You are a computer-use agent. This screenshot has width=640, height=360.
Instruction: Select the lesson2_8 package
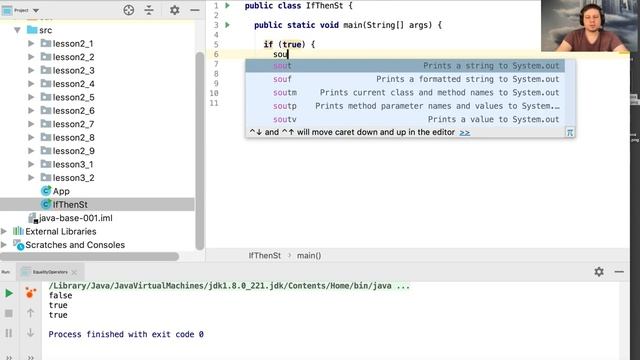[x=73, y=138]
